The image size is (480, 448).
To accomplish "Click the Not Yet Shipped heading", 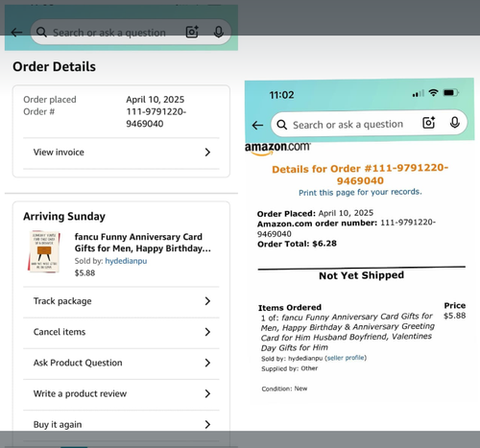I will [x=362, y=275].
